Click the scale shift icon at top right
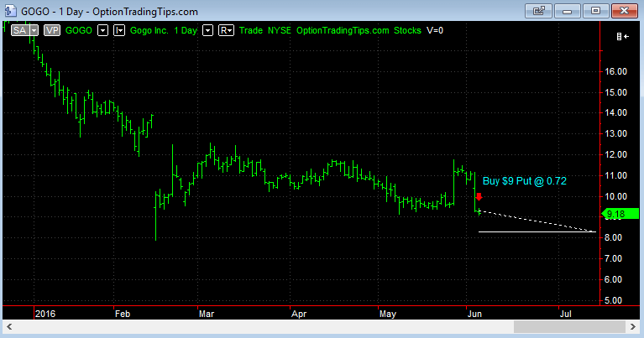644x338 pixels. (x=623, y=37)
